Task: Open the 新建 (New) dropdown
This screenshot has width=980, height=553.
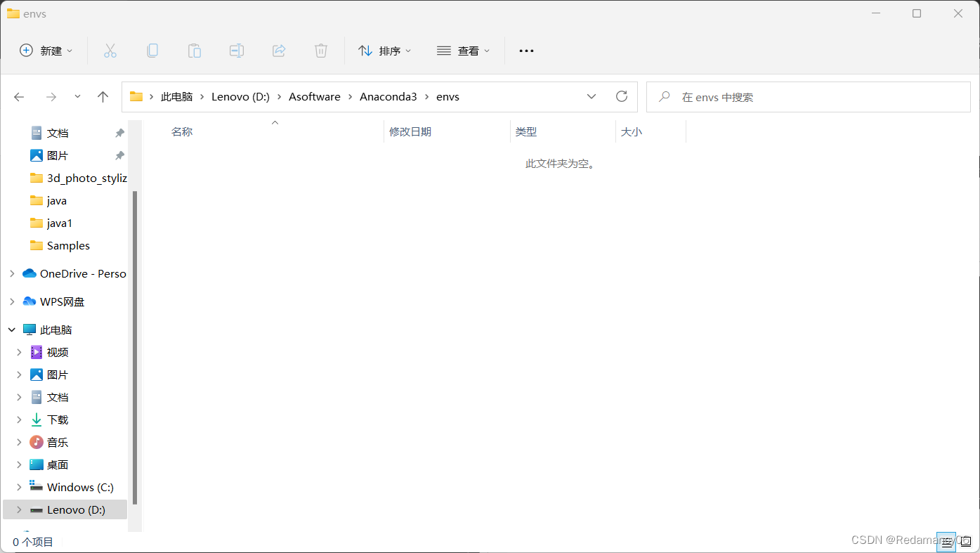Action: [x=46, y=51]
